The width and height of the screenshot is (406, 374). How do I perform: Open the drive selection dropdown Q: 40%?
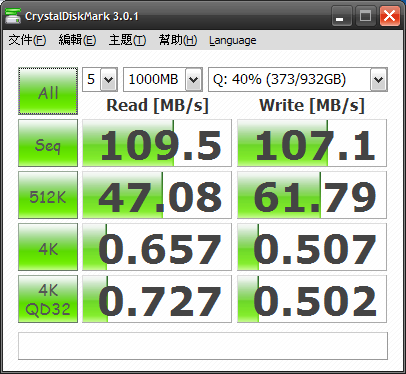pyautogui.click(x=298, y=79)
